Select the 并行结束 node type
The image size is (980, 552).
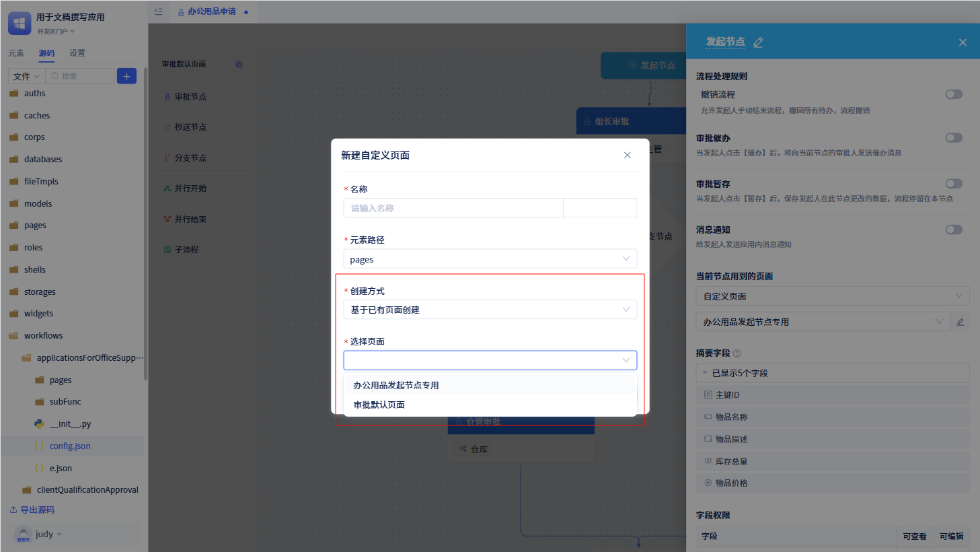click(x=202, y=219)
